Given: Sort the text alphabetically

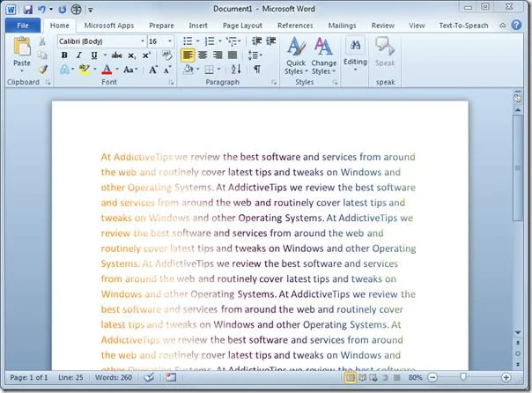Looking at the screenshot, I should [x=236, y=70].
